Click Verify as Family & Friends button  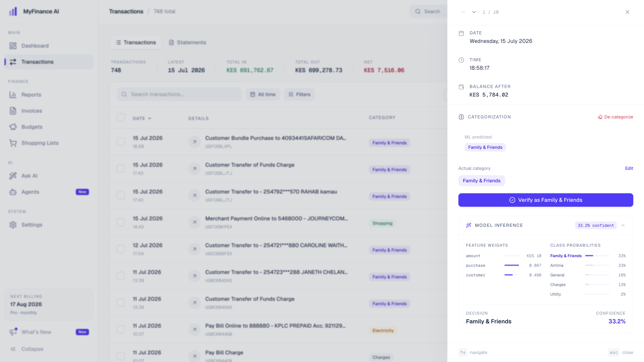tap(546, 200)
